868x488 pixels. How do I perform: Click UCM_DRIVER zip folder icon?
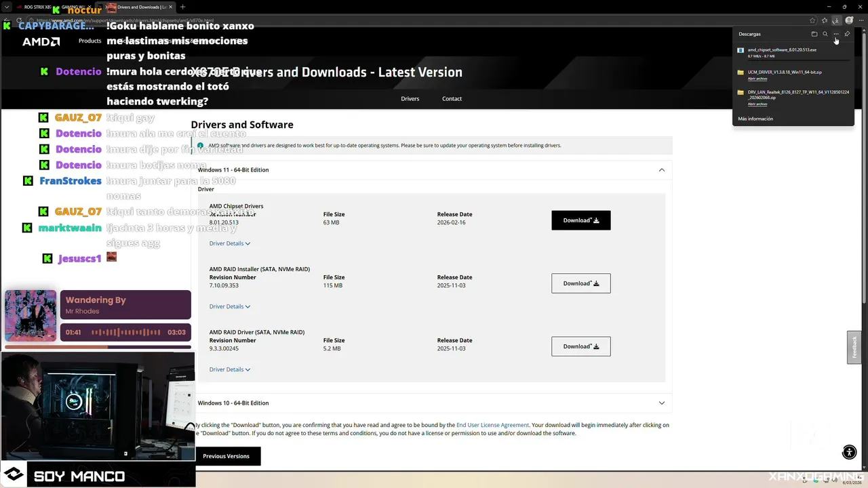click(741, 72)
